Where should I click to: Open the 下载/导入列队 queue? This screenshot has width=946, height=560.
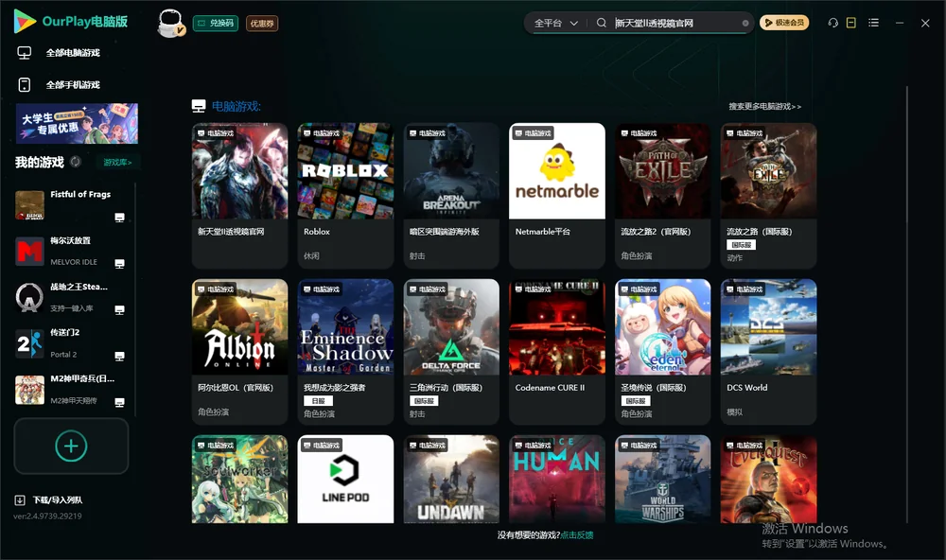click(x=49, y=499)
